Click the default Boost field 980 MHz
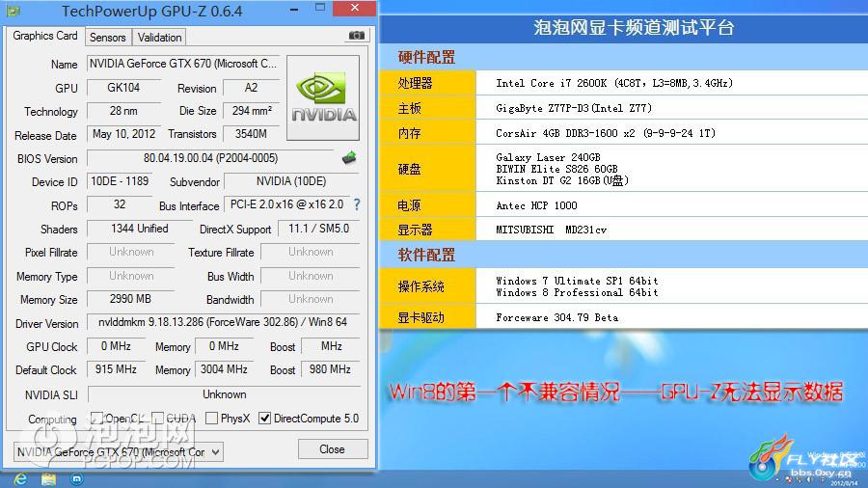Viewport: 868px width, 488px height. coord(330,369)
